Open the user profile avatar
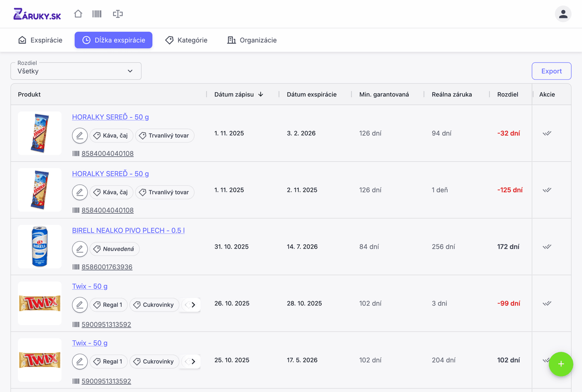Screen dimensions: 582x392 [563, 14]
